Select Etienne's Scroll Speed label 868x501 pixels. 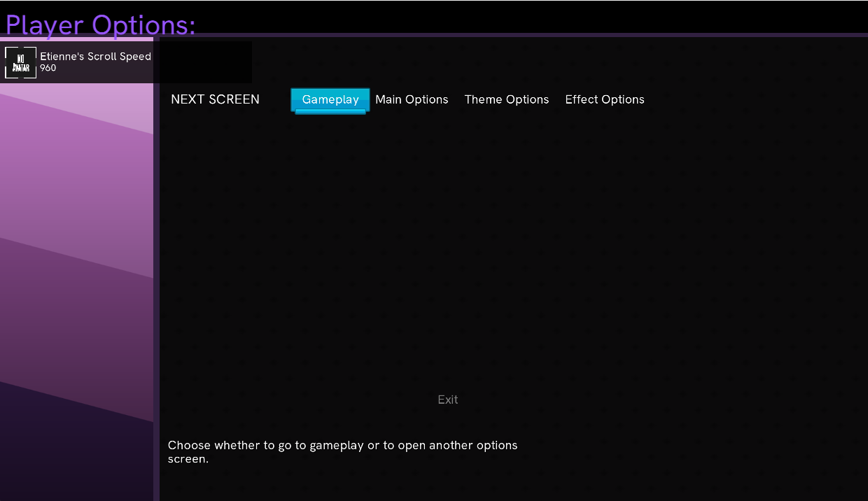(x=95, y=57)
